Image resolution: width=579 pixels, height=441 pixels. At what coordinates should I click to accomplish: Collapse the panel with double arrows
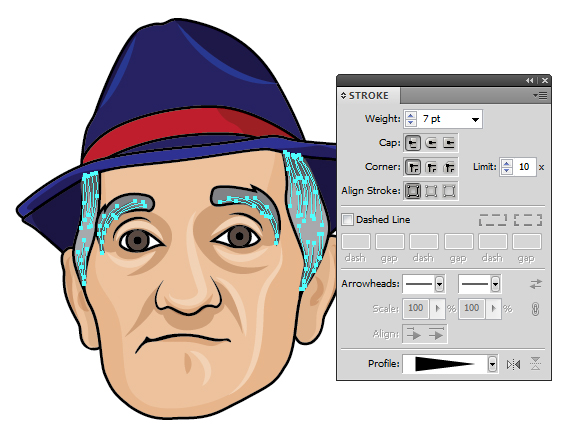530,80
